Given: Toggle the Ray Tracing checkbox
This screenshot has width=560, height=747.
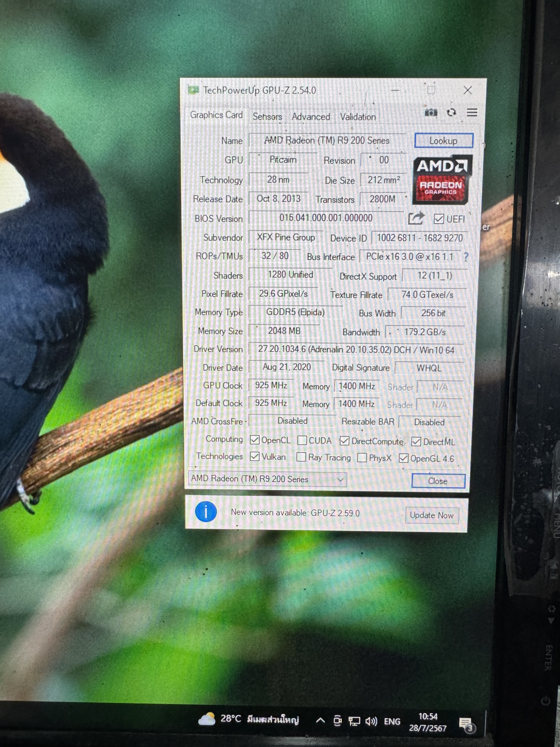Looking at the screenshot, I should (301, 457).
